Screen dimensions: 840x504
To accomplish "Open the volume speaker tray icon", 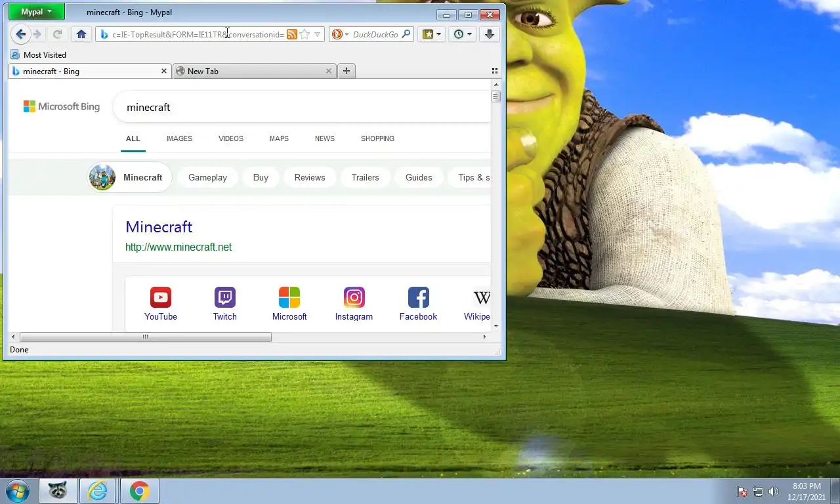I will point(774,492).
